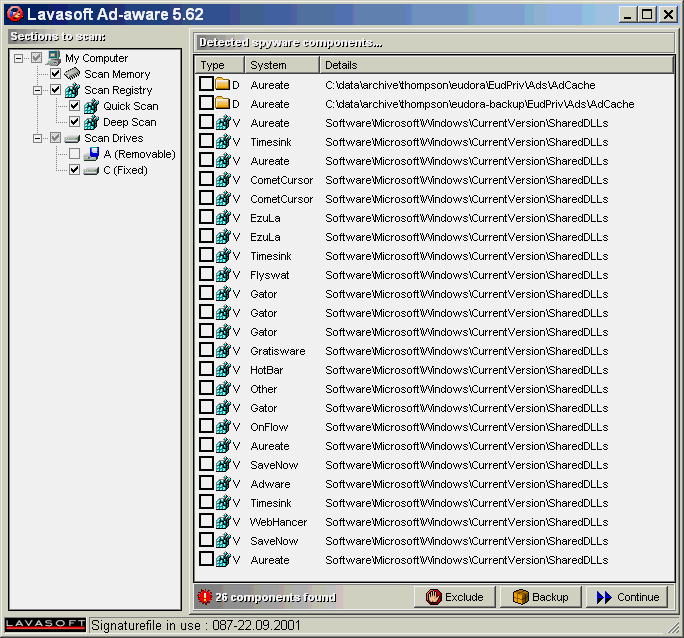Image resolution: width=684 pixels, height=638 pixels.
Task: Sort list by the System column header
Action: click(x=281, y=65)
